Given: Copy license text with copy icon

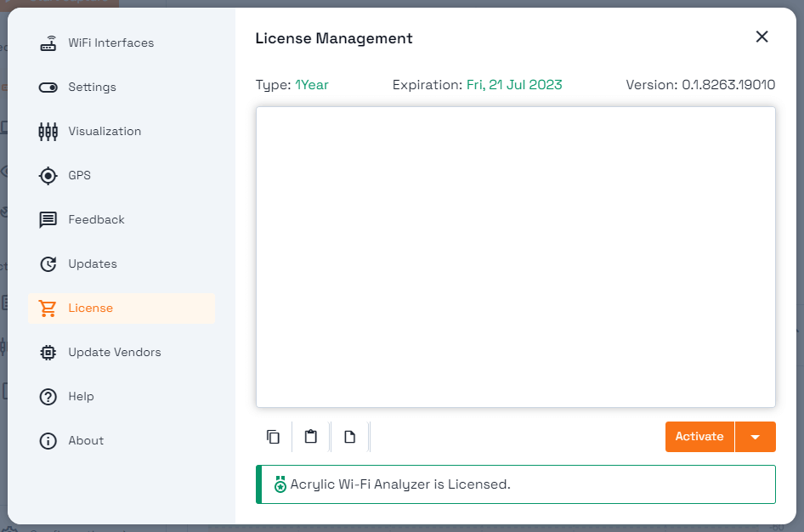Looking at the screenshot, I should (274, 437).
